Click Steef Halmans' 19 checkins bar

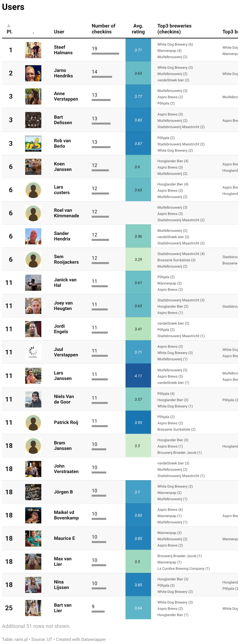click(105, 53)
